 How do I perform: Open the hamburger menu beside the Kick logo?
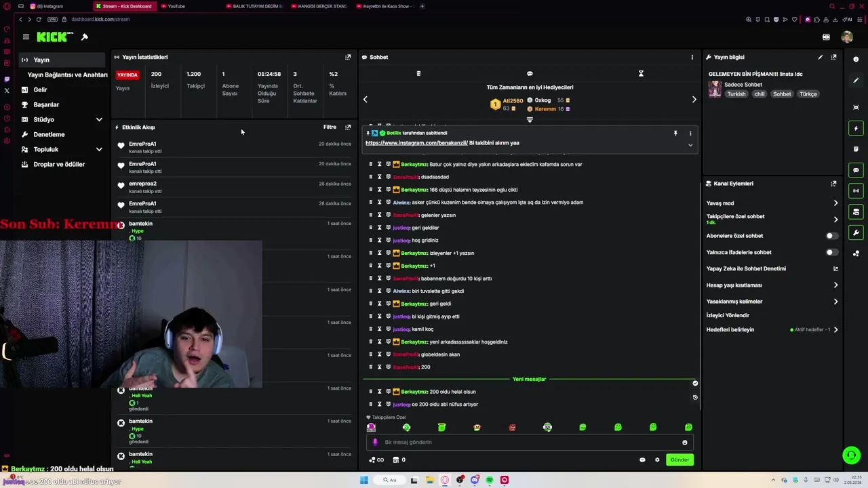(x=26, y=37)
